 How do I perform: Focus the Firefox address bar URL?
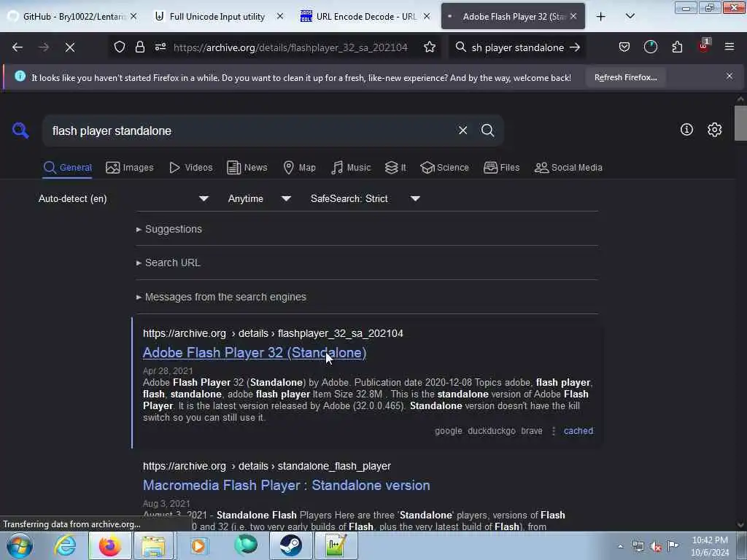click(290, 47)
